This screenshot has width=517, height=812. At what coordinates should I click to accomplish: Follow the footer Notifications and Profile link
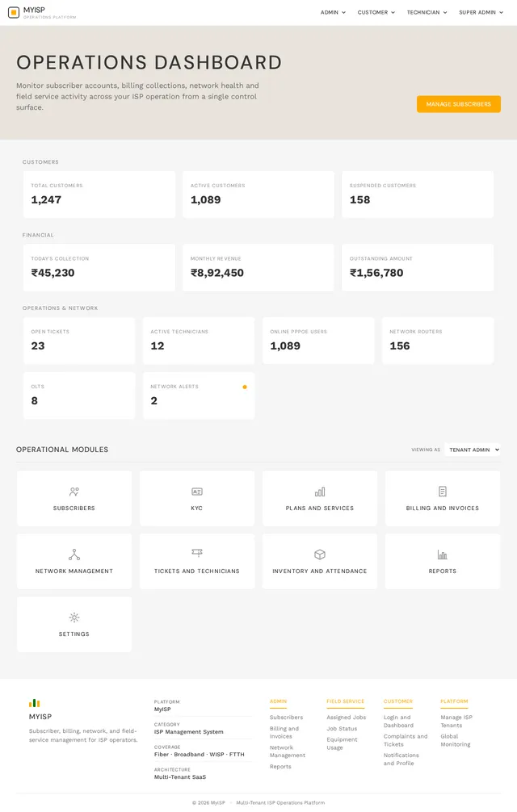[401, 760]
